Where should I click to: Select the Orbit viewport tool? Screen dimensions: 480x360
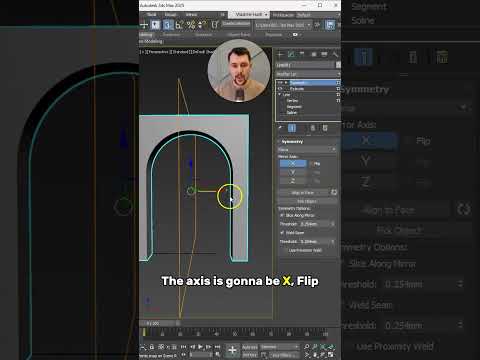[x=323, y=355]
